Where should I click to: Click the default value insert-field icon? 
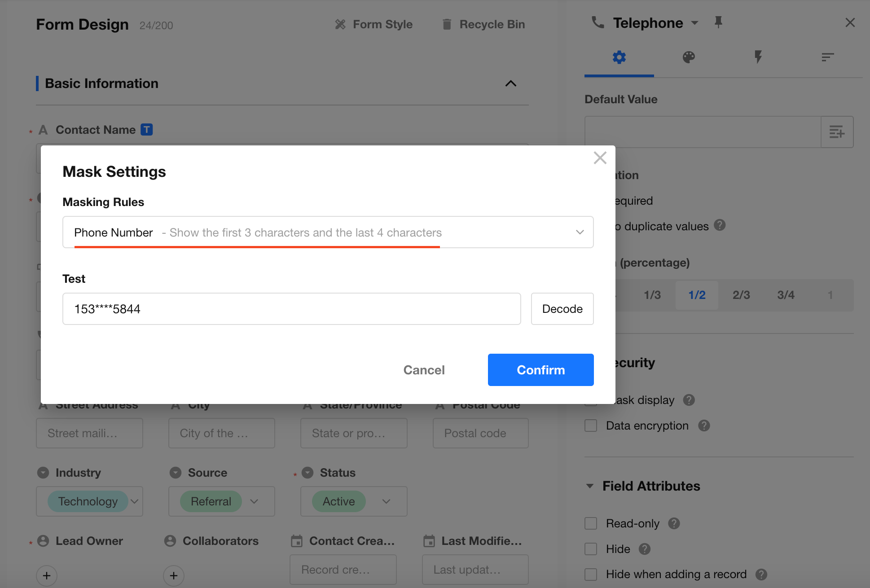pyautogui.click(x=837, y=132)
